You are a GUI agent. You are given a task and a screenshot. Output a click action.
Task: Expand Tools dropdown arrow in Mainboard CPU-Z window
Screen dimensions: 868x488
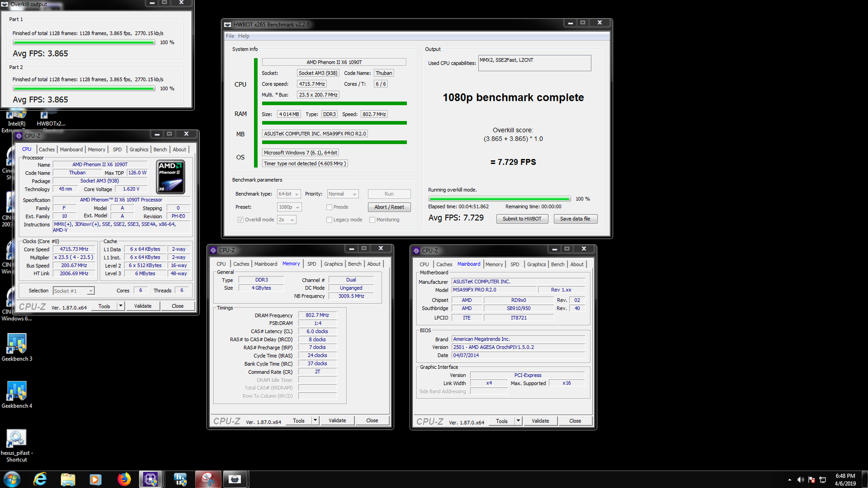pos(518,421)
